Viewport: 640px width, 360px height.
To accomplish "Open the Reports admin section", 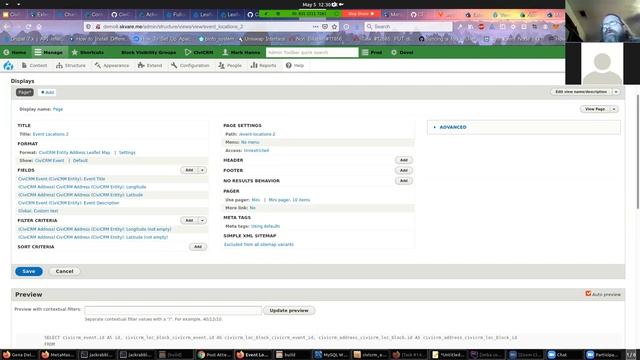I will point(264,65).
